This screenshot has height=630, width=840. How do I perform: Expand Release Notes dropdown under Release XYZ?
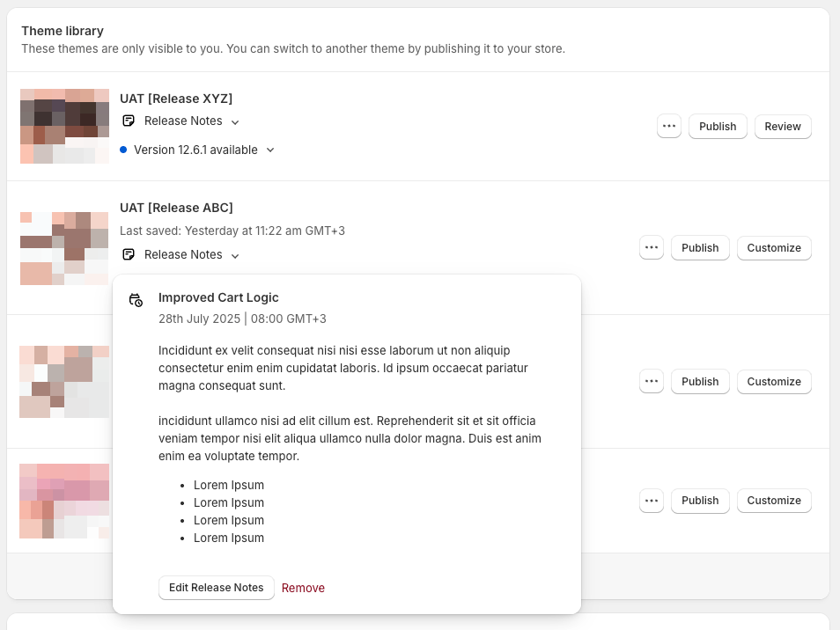235,121
